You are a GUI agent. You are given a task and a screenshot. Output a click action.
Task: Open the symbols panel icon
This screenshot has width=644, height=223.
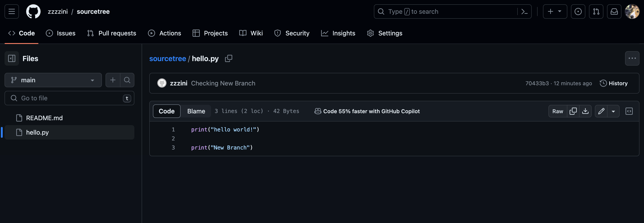tap(629, 111)
